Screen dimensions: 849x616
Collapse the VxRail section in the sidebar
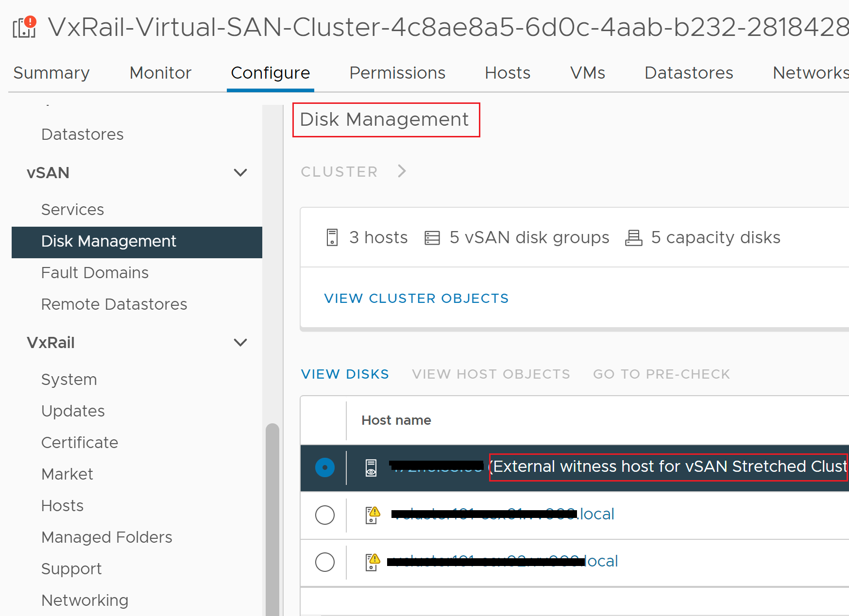coord(240,342)
